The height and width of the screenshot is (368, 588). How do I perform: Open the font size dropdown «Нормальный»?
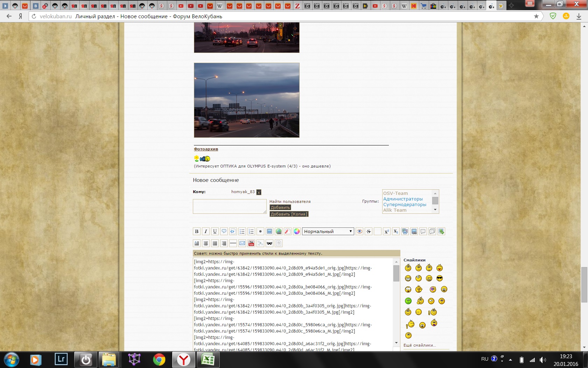click(328, 231)
